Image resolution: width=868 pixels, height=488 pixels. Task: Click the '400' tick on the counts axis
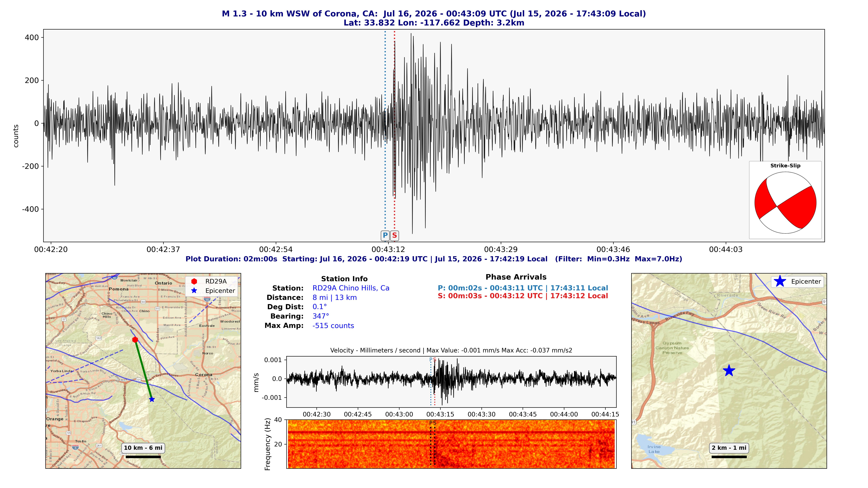32,38
